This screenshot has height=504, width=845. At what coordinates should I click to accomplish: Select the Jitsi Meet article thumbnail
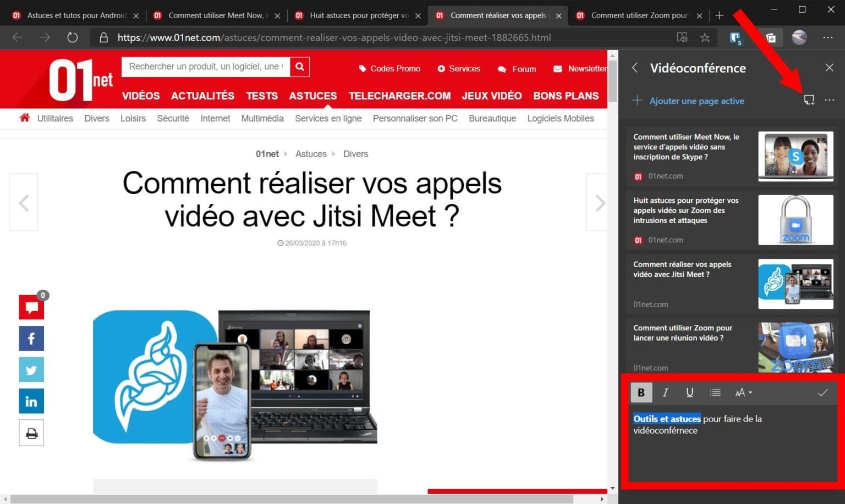pos(795,284)
